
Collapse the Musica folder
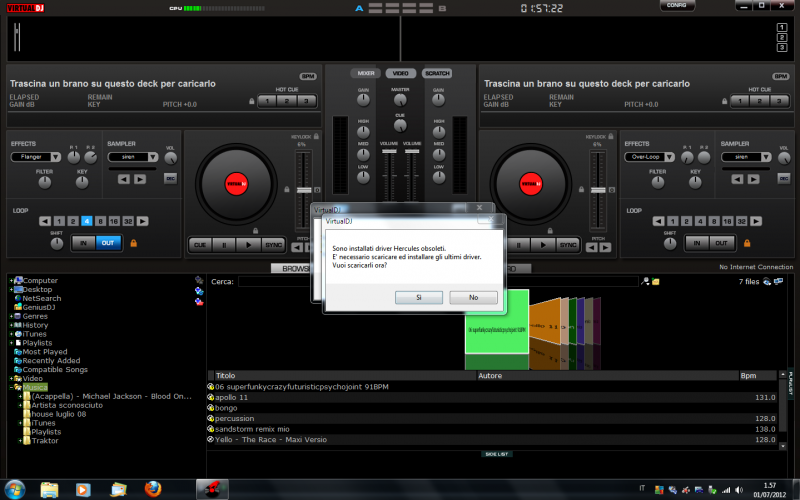[11, 388]
